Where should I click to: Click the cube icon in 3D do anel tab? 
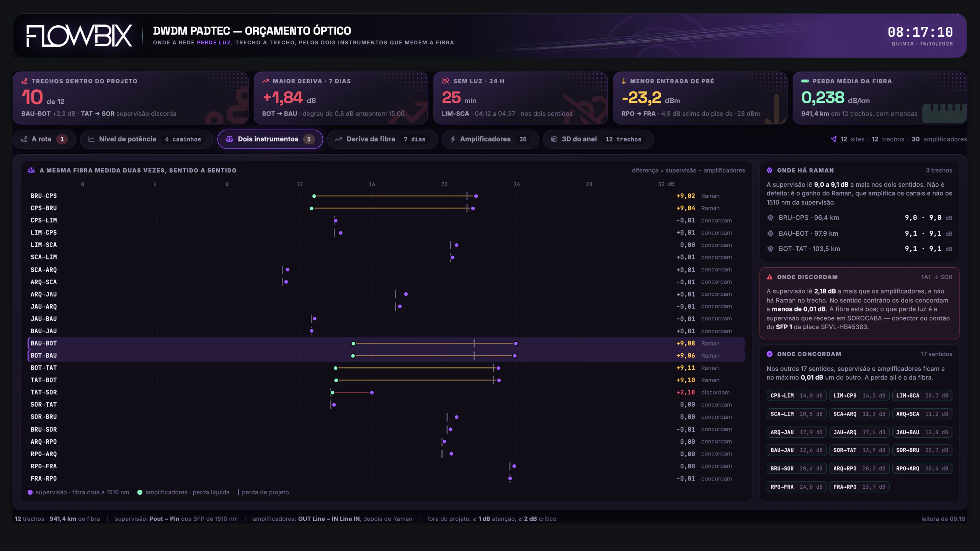click(x=554, y=139)
